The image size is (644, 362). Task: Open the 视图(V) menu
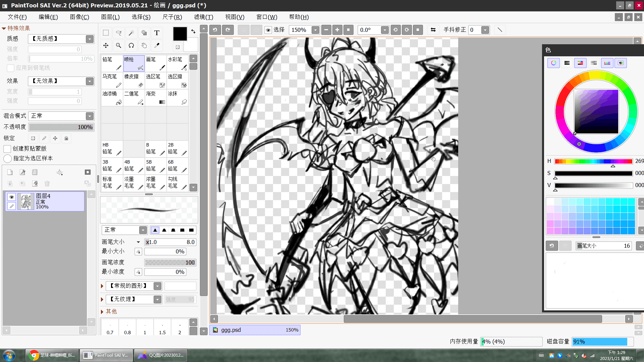235,17
